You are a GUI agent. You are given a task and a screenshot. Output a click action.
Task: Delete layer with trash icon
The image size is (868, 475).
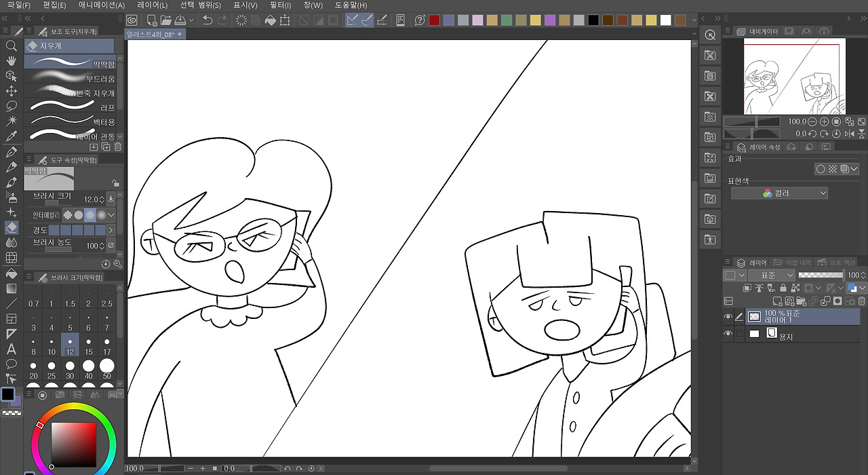(x=862, y=301)
